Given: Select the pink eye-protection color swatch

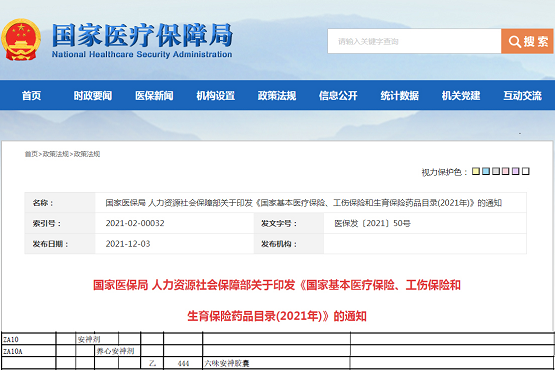Looking at the screenshot, I should click(506, 171).
